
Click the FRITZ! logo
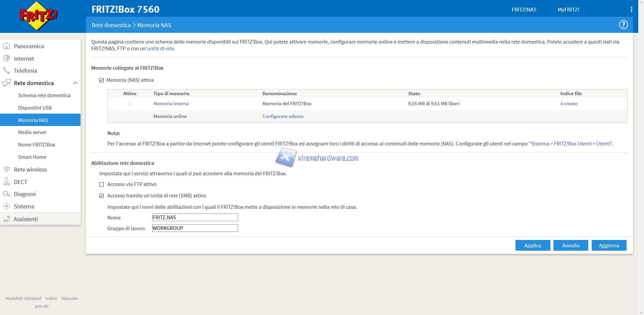pyautogui.click(x=39, y=16)
